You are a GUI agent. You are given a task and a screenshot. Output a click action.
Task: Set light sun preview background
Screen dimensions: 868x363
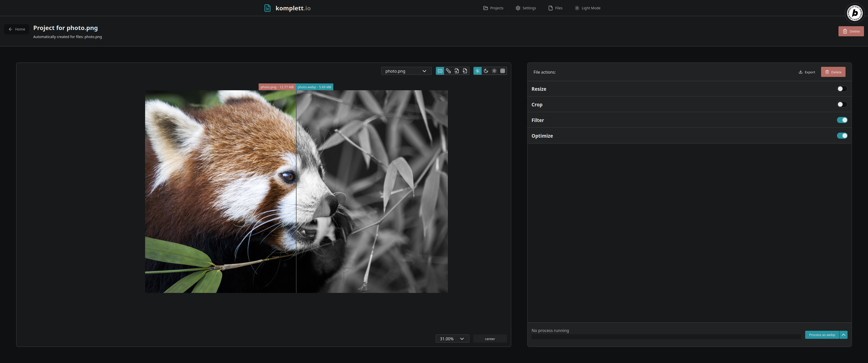(x=494, y=71)
